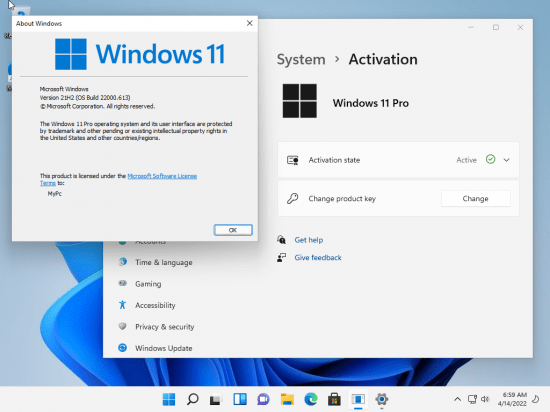Switch to Settings app on taskbar
Image resolution: width=550 pixels, height=412 pixels.
[382, 399]
